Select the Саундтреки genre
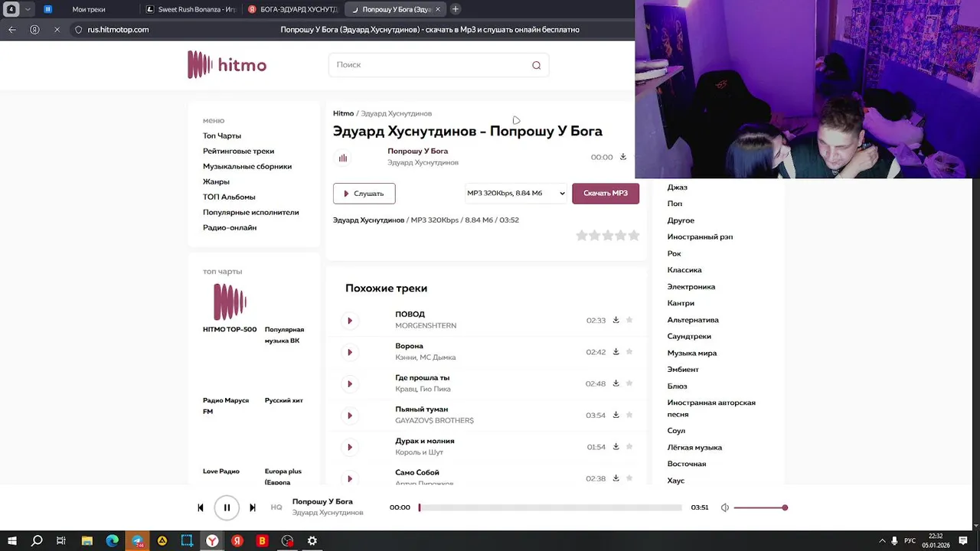 [x=689, y=336]
